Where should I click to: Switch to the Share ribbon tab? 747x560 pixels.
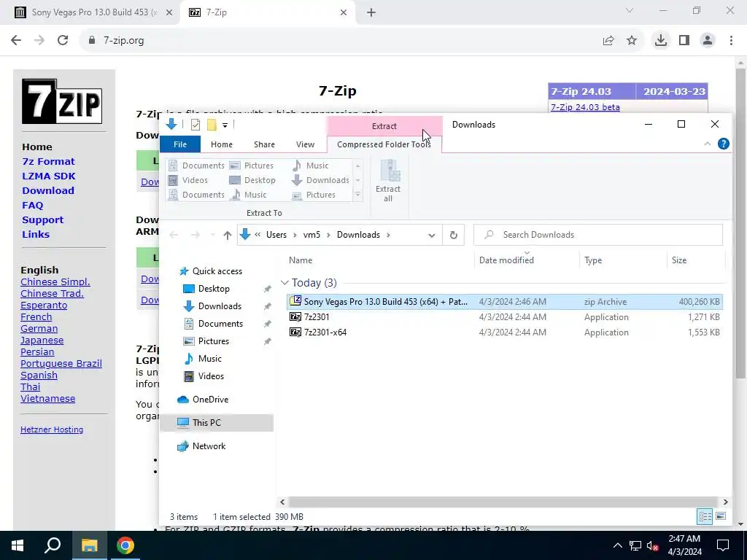pyautogui.click(x=264, y=144)
